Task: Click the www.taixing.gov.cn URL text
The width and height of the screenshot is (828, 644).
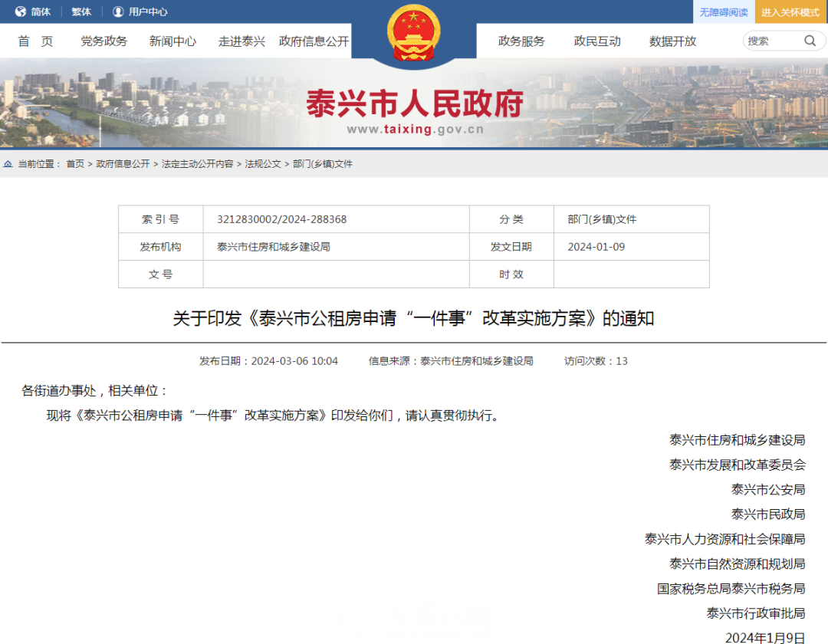Action: (415, 130)
